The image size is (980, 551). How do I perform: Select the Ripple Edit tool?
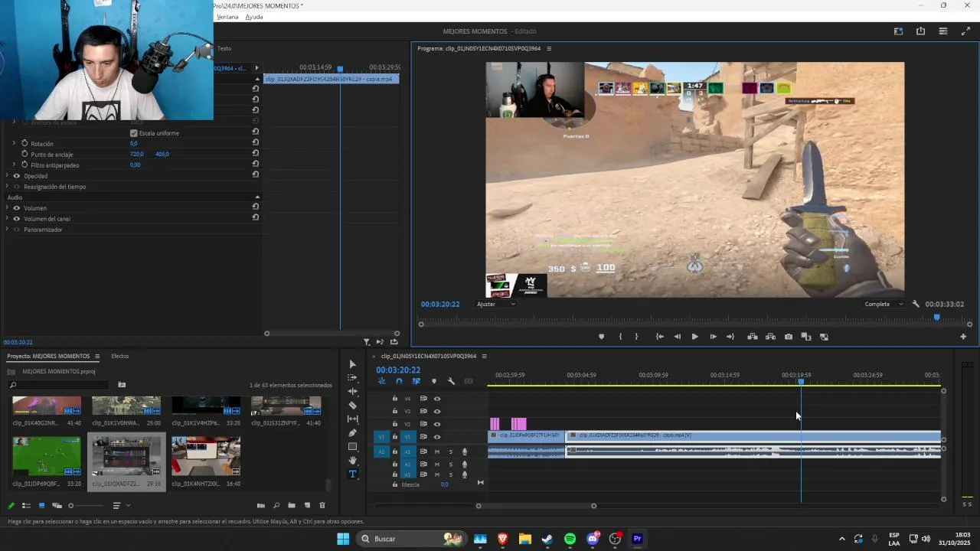(x=352, y=392)
